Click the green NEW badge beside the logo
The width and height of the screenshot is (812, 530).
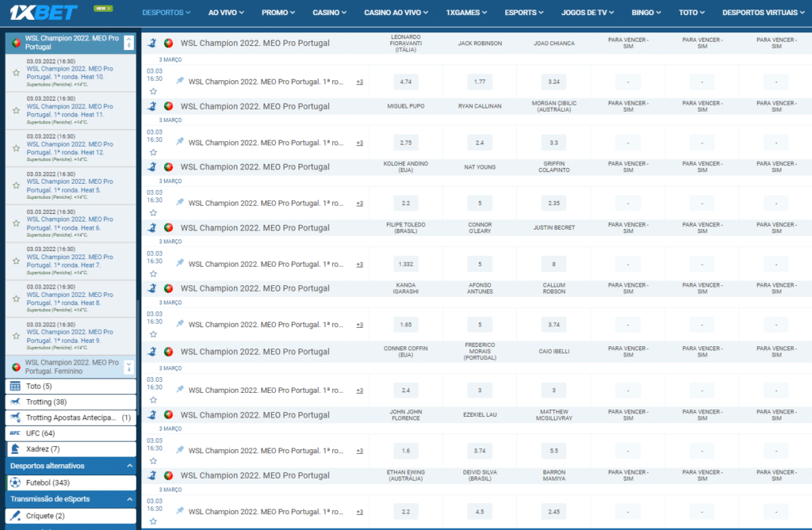(x=103, y=8)
